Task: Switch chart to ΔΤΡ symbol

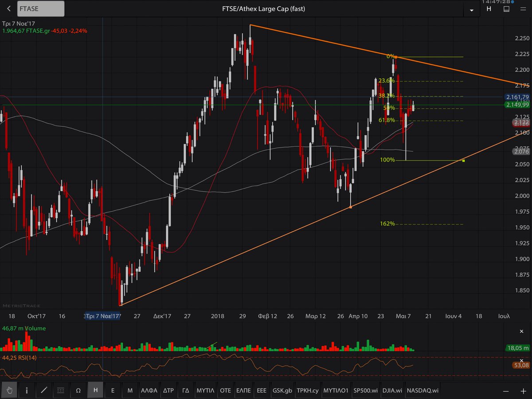Action: tap(168, 390)
